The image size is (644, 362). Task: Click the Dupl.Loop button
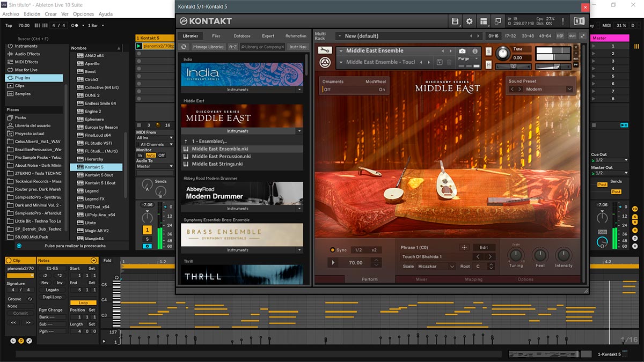click(52, 297)
